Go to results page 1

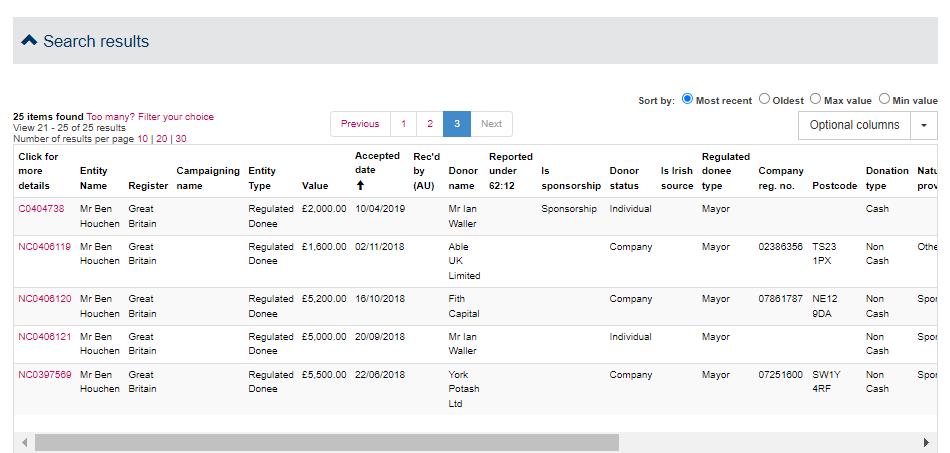(x=403, y=124)
